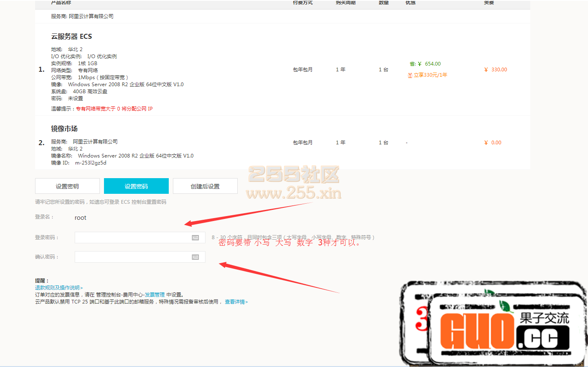Select the 设置密码 option
588x367 pixels.
(x=136, y=186)
